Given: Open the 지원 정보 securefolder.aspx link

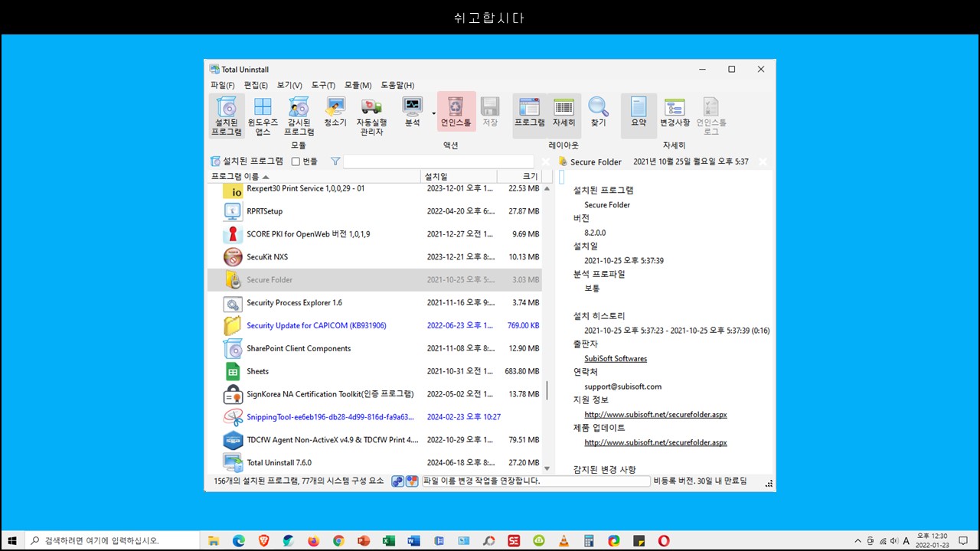Looking at the screenshot, I should coord(655,415).
